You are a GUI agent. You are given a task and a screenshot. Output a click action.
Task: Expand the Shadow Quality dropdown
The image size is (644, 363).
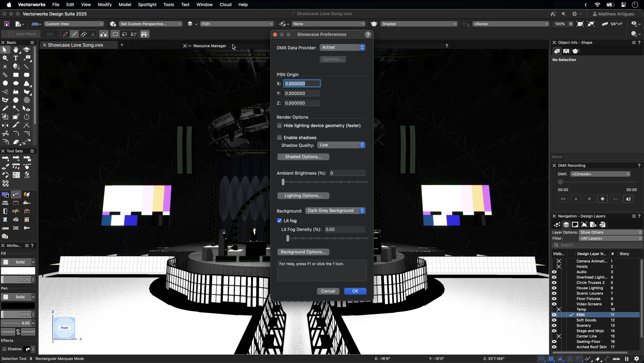[x=341, y=145]
